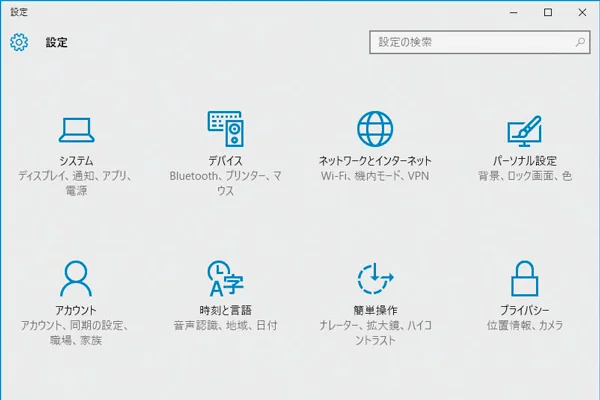Open the ネットワークとインターネット globe icon
Screen dimensions: 600x400
(x=375, y=129)
